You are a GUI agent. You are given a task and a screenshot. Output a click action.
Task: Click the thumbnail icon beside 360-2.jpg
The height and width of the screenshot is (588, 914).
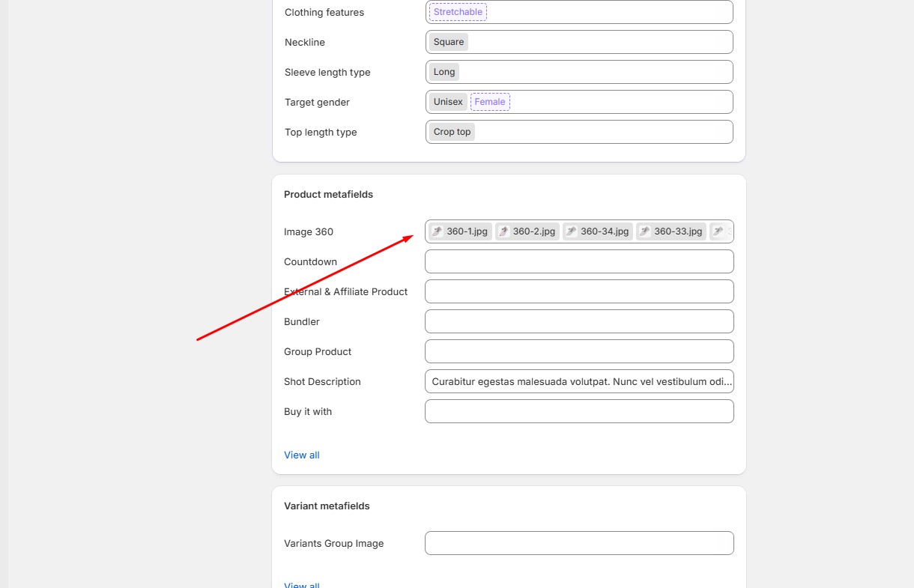(503, 231)
